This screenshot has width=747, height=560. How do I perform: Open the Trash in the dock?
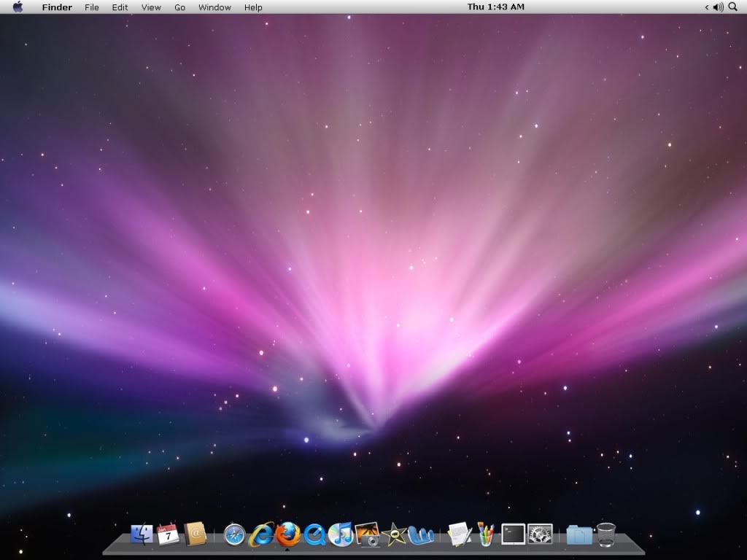(606, 534)
